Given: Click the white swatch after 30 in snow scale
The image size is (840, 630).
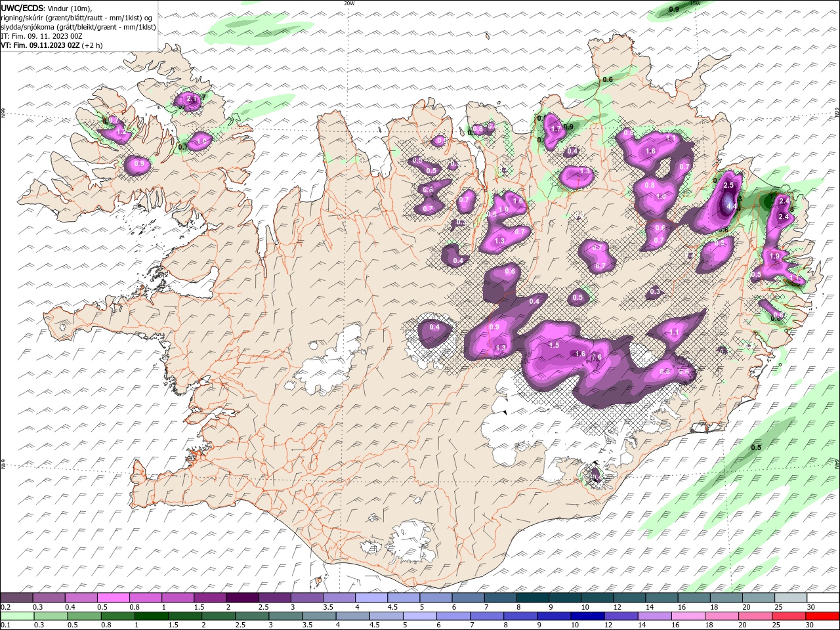Looking at the screenshot, I should pos(822,598).
